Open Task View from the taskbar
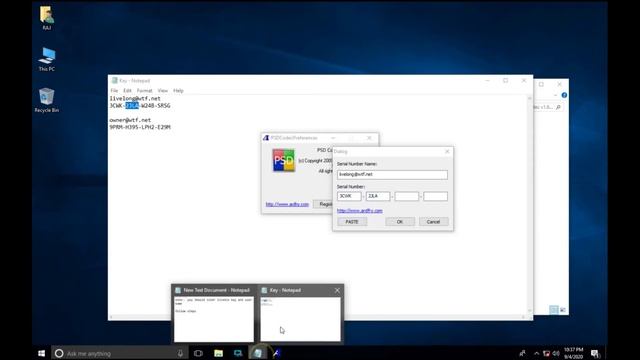The width and height of the screenshot is (640, 360). click(198, 353)
